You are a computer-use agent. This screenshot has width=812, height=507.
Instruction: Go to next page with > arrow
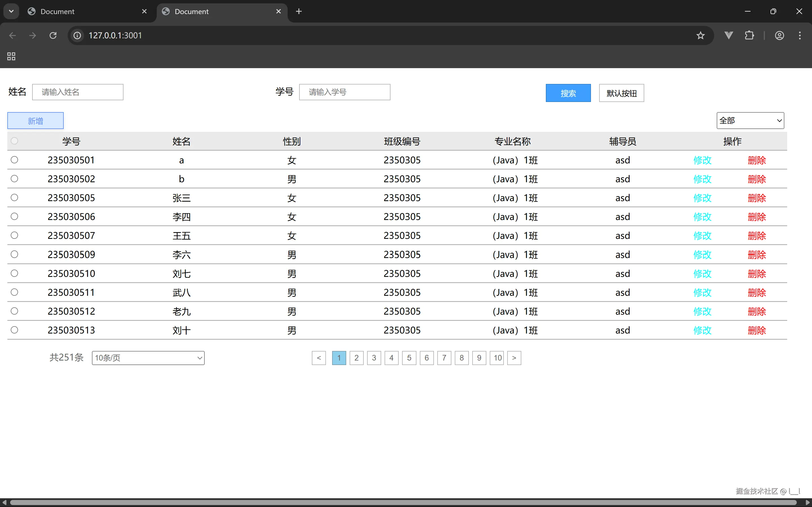pyautogui.click(x=514, y=358)
